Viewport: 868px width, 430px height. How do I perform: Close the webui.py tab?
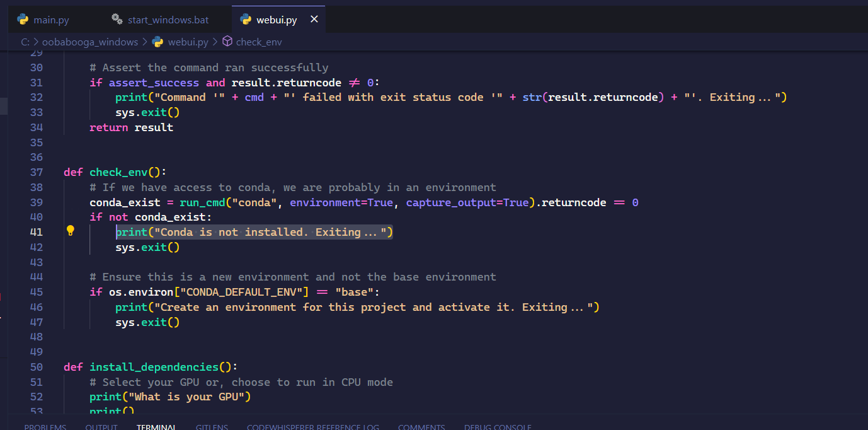pyautogui.click(x=314, y=19)
